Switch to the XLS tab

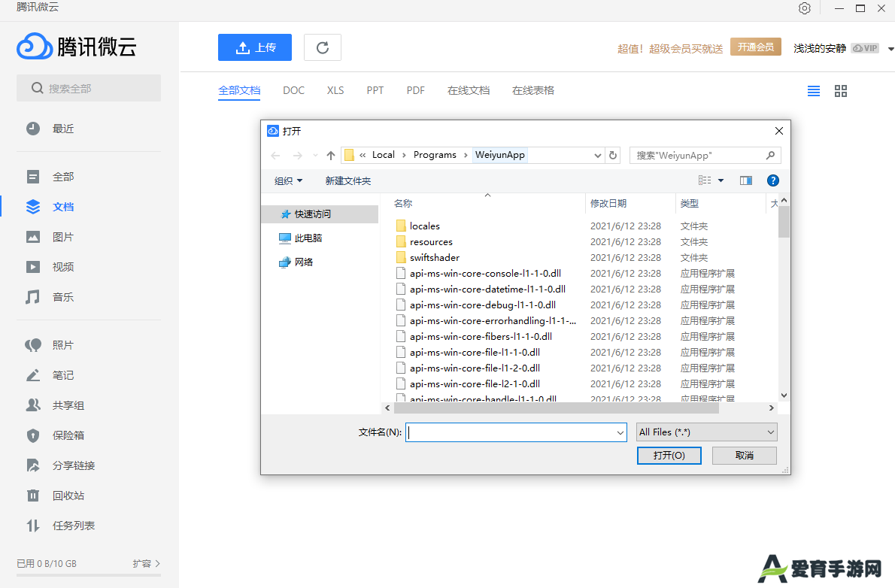pos(335,90)
